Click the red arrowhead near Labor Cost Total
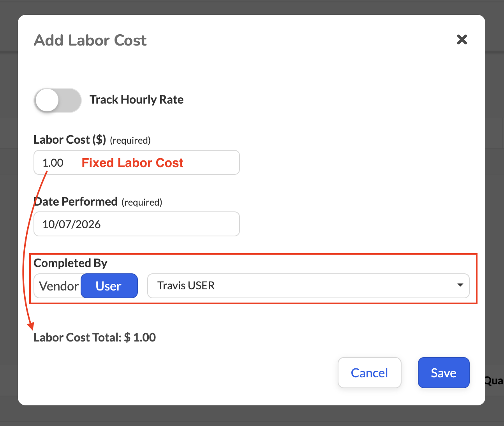The image size is (504, 426). (30, 326)
